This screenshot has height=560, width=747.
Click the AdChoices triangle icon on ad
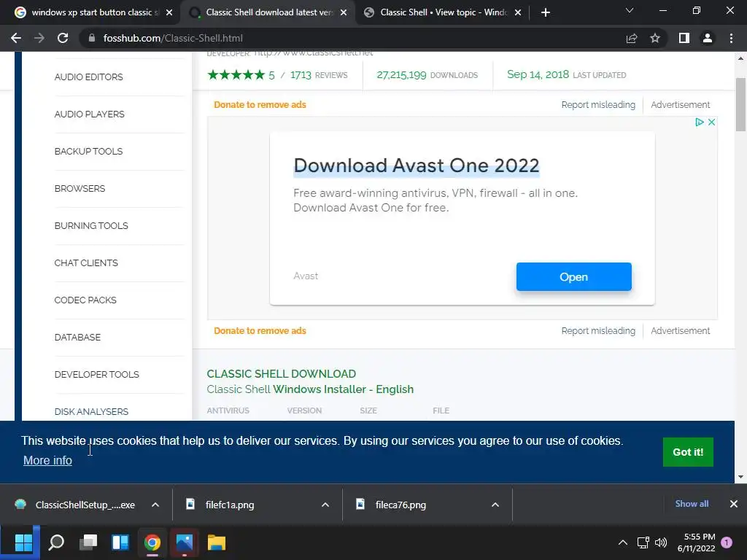pos(700,122)
